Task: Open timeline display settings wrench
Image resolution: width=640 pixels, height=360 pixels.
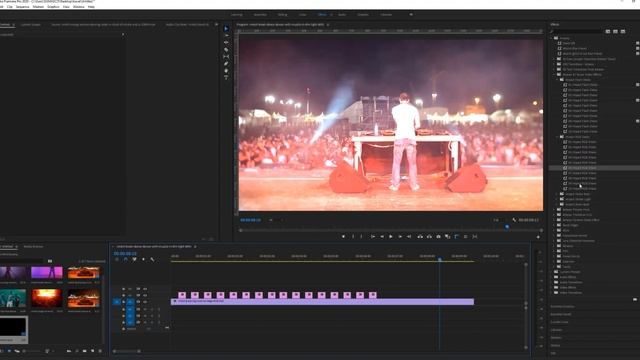Action: [152, 260]
